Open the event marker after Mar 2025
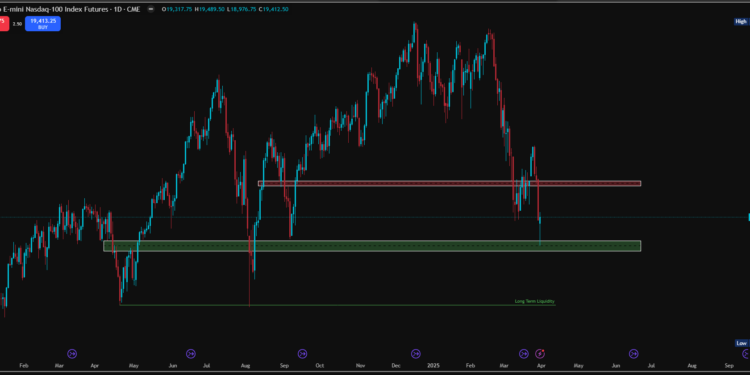 [x=524, y=354]
